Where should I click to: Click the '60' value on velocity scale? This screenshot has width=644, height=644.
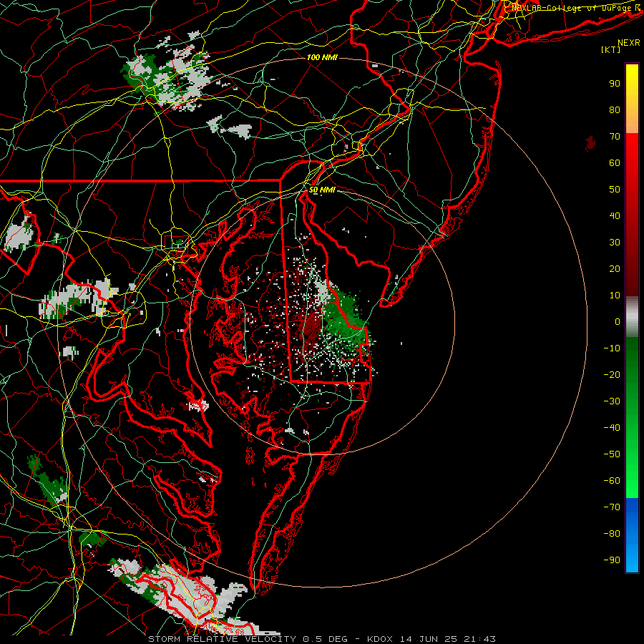[x=615, y=163]
